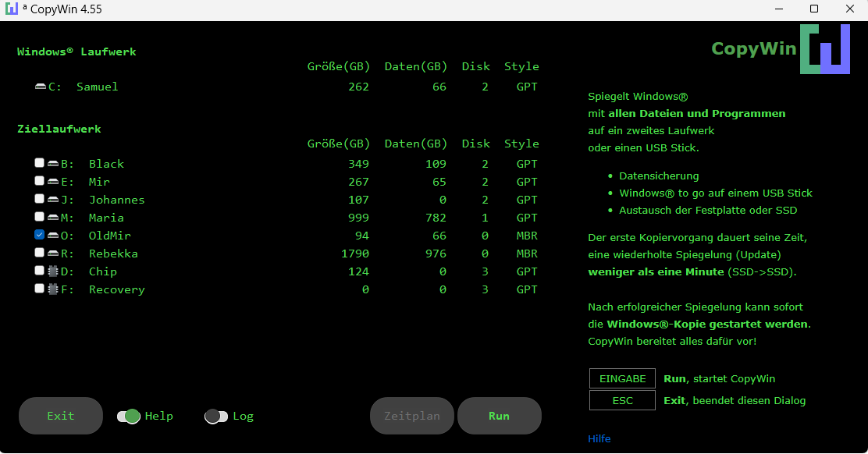The image size is (868, 454).
Task: Open the Zeitplan scheduler button
Action: (x=412, y=416)
